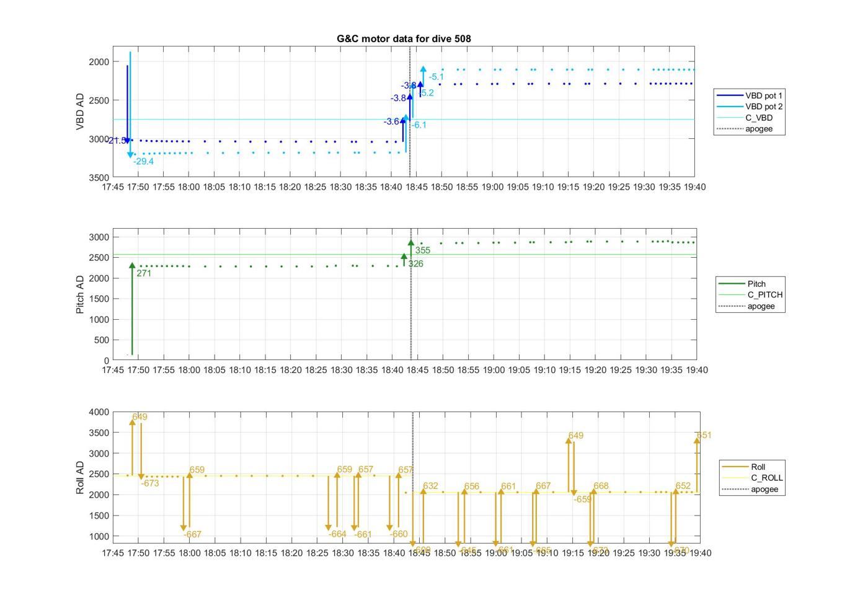The width and height of the screenshot is (868, 611).
Task: Click the "271" pitch data label
Action: tap(144, 273)
